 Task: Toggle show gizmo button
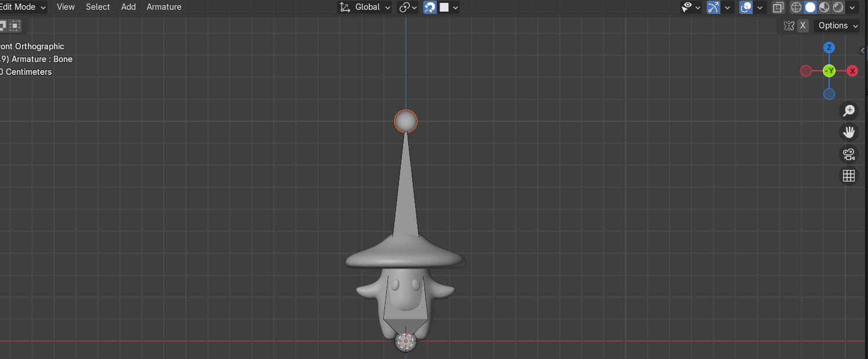coord(714,8)
